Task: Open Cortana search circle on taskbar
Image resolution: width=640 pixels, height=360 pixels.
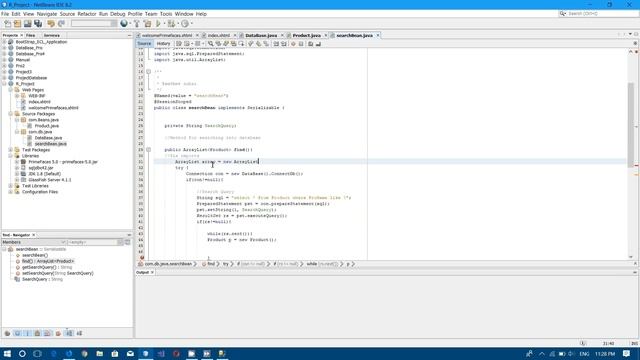Action: pos(22,353)
